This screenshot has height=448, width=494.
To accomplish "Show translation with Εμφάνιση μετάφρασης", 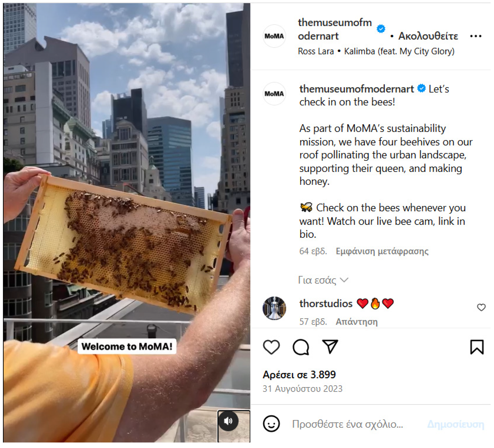I will 382,251.
